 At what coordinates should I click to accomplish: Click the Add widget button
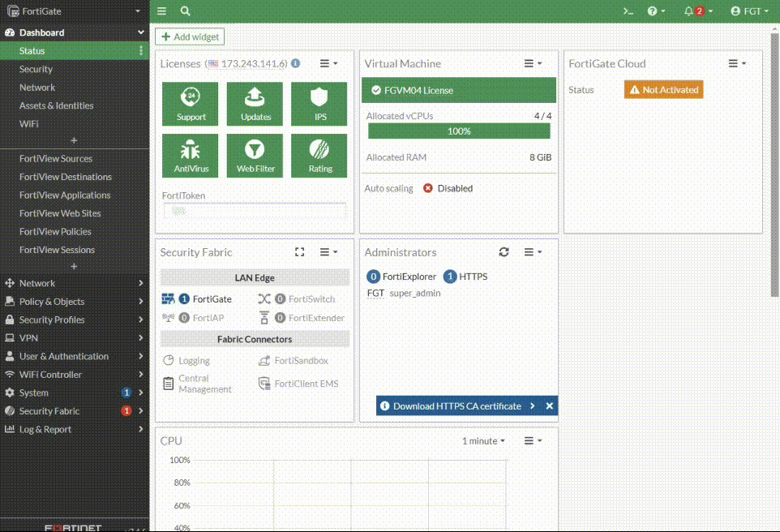coord(190,36)
